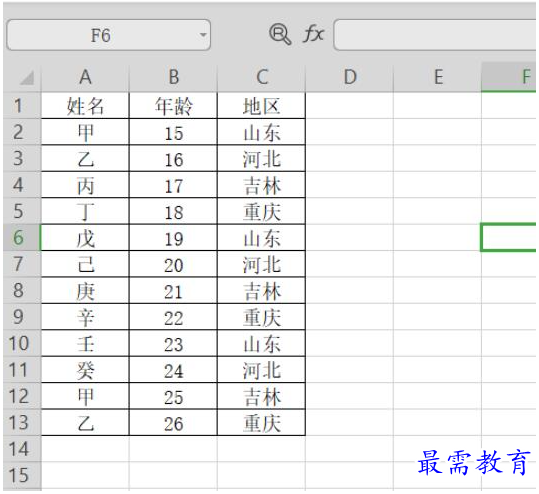
Task: Click the cell containing 己
Action: pos(85,264)
